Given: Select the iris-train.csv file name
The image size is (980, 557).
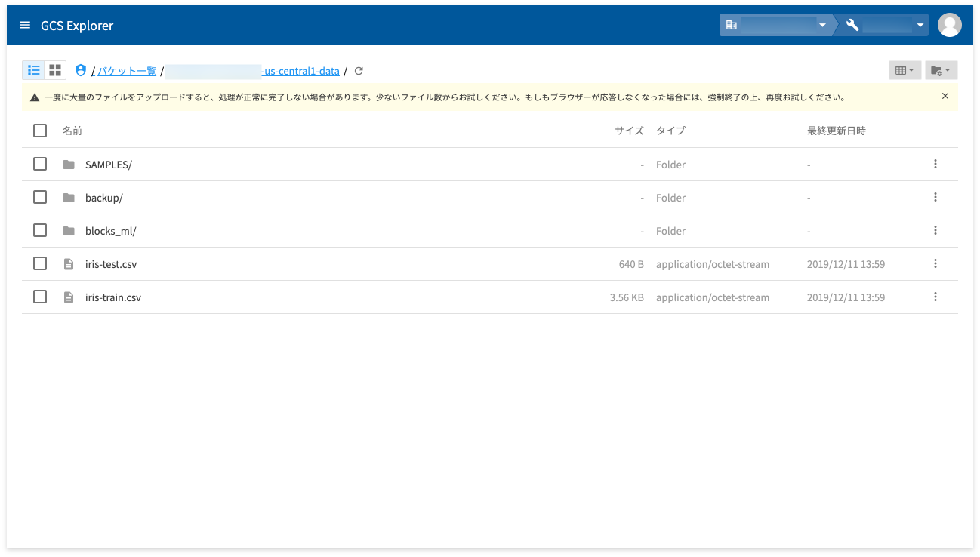Looking at the screenshot, I should [x=113, y=297].
